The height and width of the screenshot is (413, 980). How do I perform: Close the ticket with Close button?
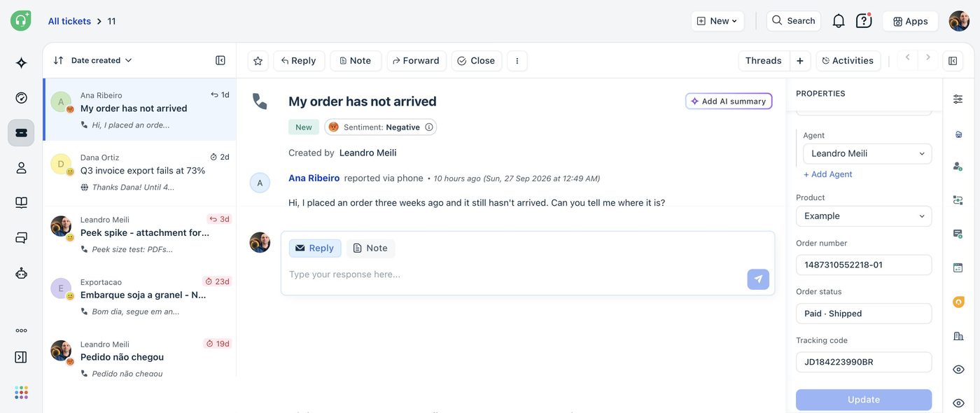coord(477,61)
